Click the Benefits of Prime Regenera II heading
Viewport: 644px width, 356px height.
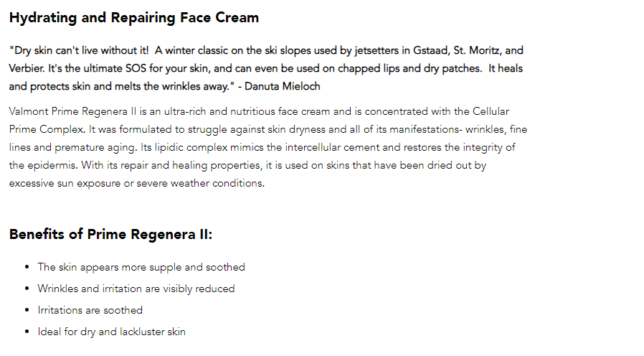pos(110,234)
